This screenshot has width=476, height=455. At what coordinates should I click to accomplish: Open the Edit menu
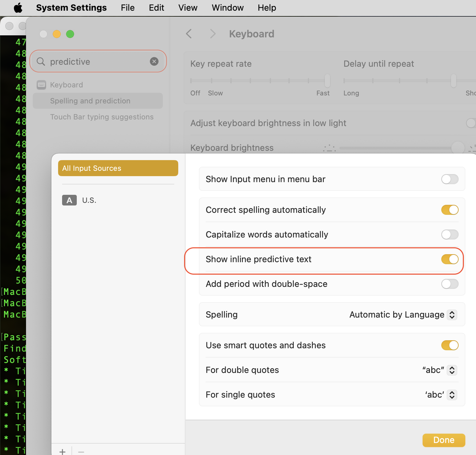(x=156, y=7)
